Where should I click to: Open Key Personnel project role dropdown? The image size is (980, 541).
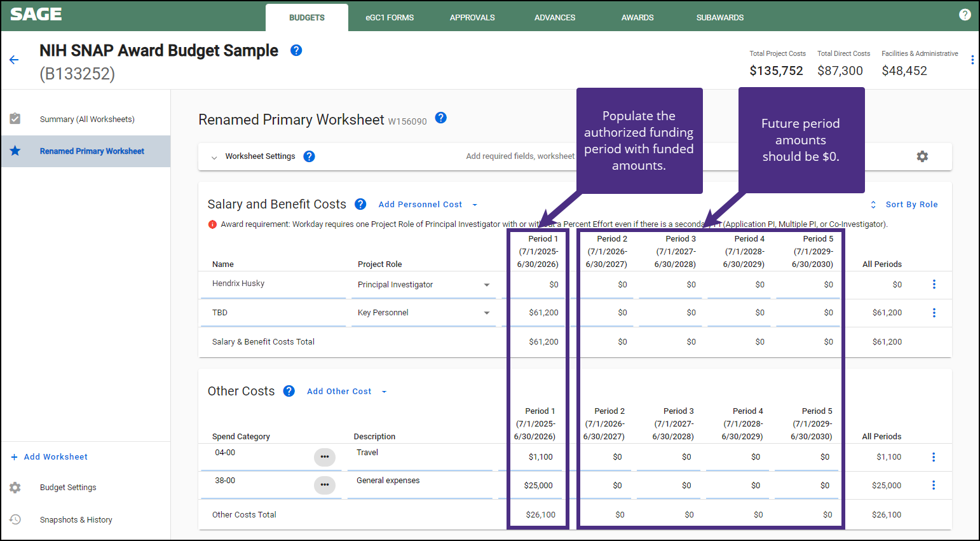486,313
